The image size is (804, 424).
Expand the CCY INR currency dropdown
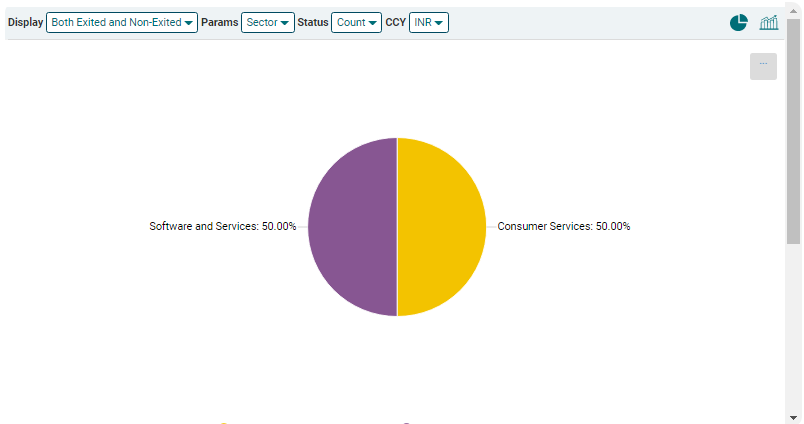[428, 22]
